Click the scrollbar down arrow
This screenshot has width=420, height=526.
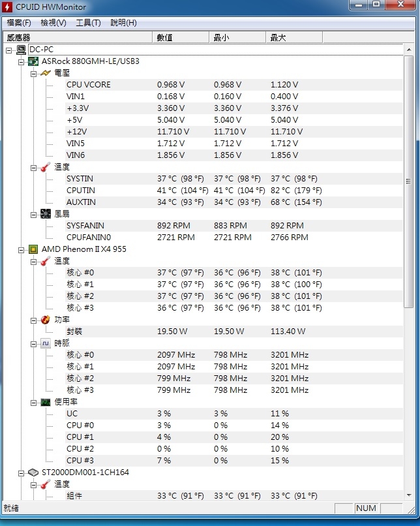point(409,495)
